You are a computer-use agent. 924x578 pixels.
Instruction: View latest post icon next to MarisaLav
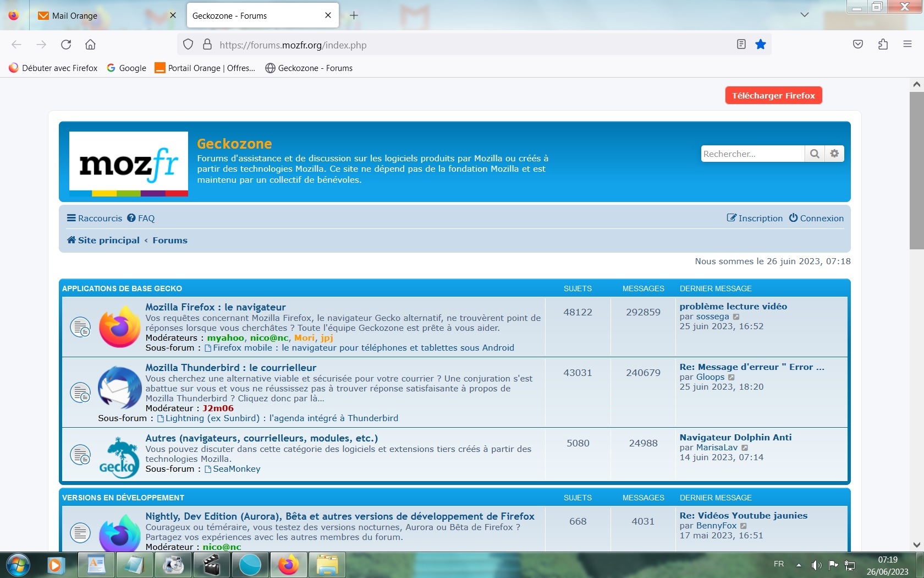pos(745,448)
